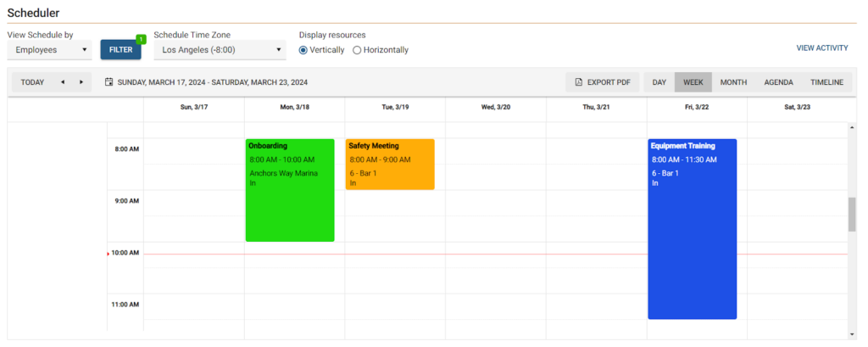This screenshot has height=347, width=868.
Task: Open the View Activity link
Action: [821, 48]
